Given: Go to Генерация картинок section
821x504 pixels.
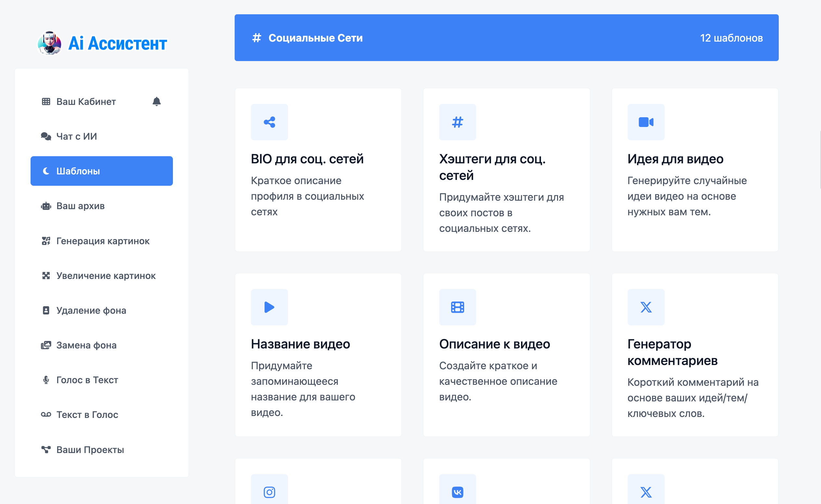Looking at the screenshot, I should 103,241.
